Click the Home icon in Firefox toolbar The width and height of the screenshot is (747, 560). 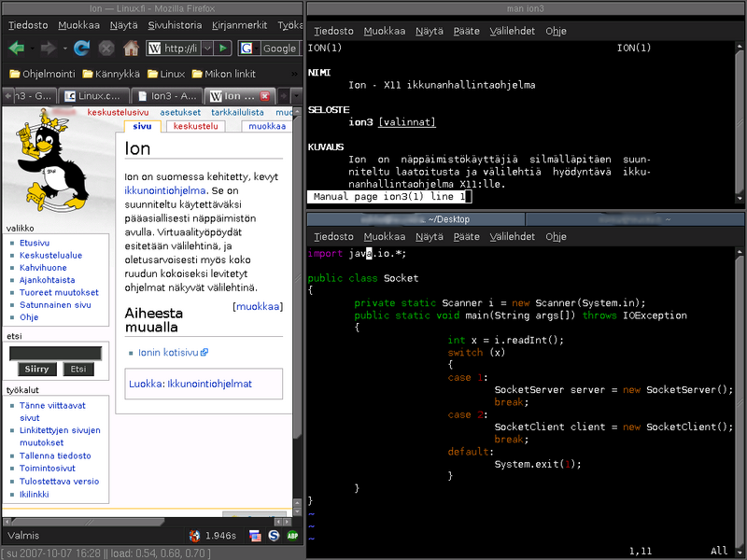point(131,48)
